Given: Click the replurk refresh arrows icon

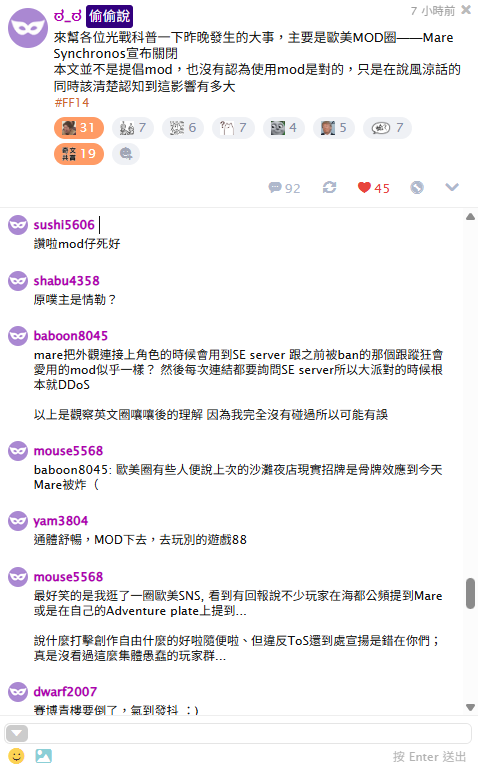Looking at the screenshot, I should pos(330,187).
